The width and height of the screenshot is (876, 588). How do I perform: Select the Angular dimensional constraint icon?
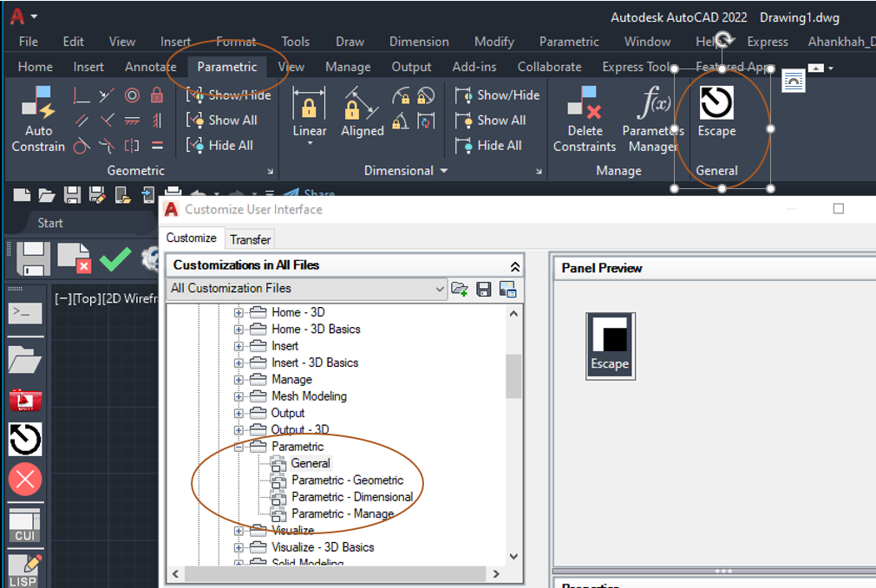pyautogui.click(x=400, y=121)
